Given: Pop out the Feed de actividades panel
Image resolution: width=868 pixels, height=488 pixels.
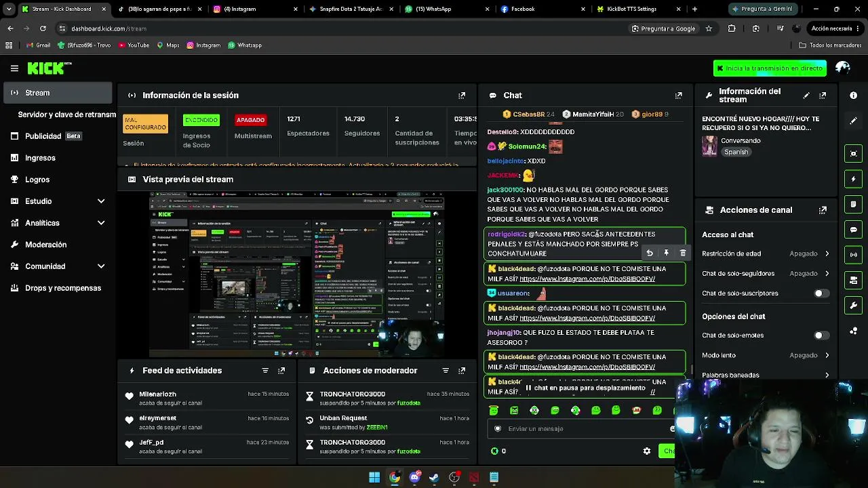Looking at the screenshot, I should click(x=281, y=371).
